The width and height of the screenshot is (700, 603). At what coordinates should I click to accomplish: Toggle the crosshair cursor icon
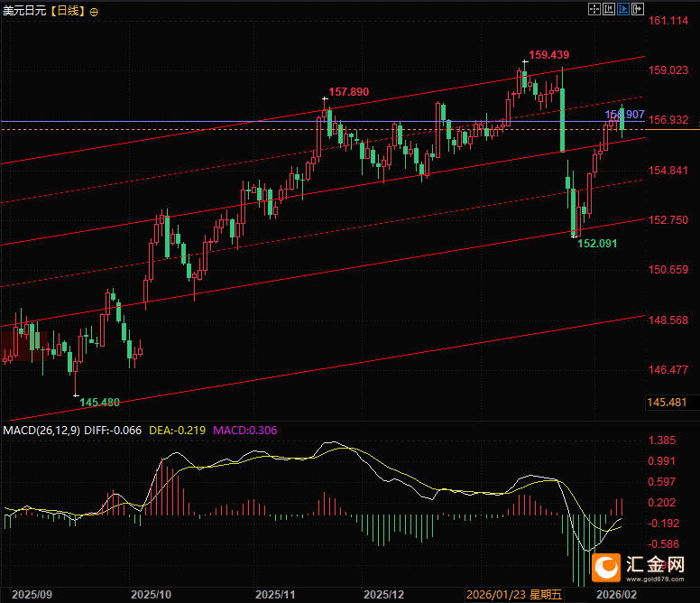[x=594, y=9]
